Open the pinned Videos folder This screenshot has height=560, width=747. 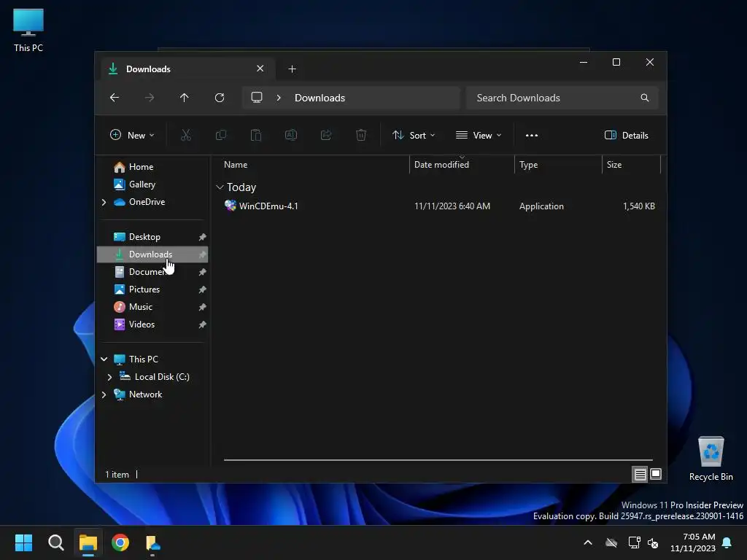pos(142,324)
